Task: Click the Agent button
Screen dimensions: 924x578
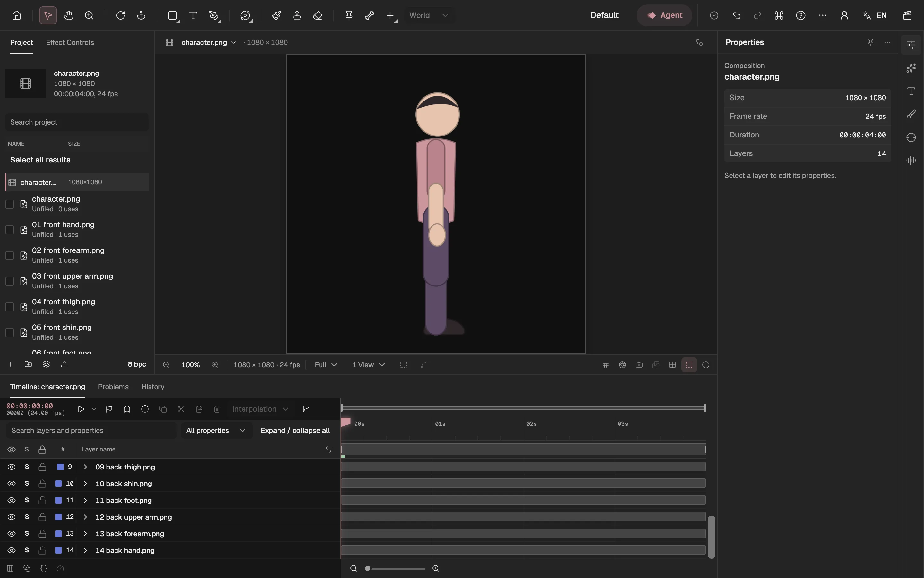Action: [664, 15]
